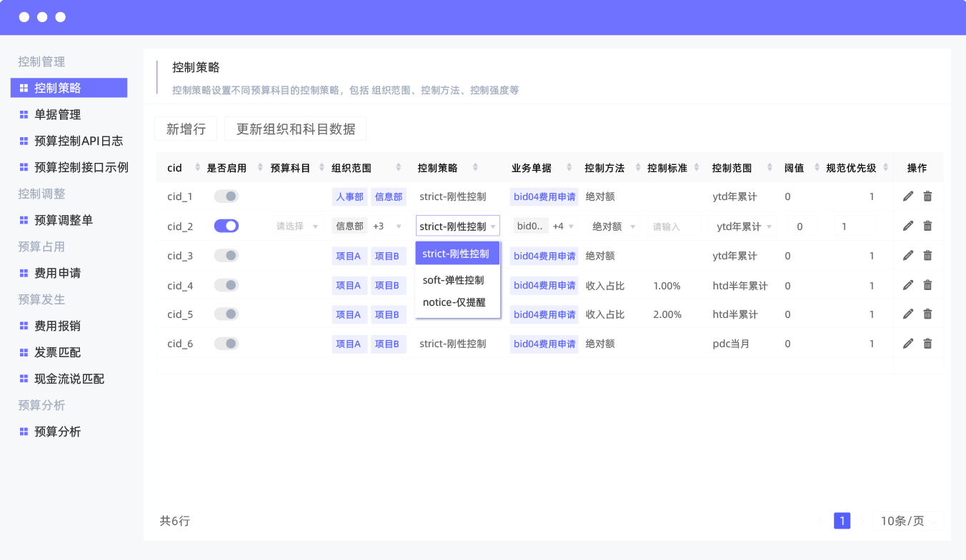Click the sort arrows on cid column header
Viewport: 966px width, 560px height.
tap(197, 168)
